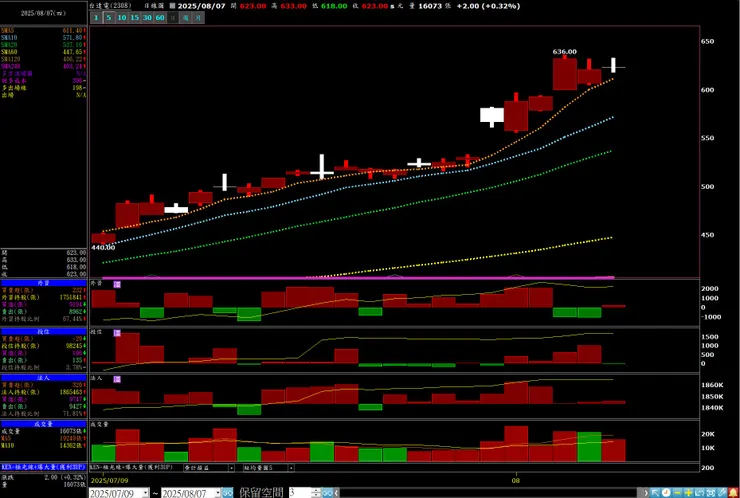This screenshot has height=498, width=740.
Task: Click the MA5 row in 成交量 panel
Action: [x=43, y=439]
